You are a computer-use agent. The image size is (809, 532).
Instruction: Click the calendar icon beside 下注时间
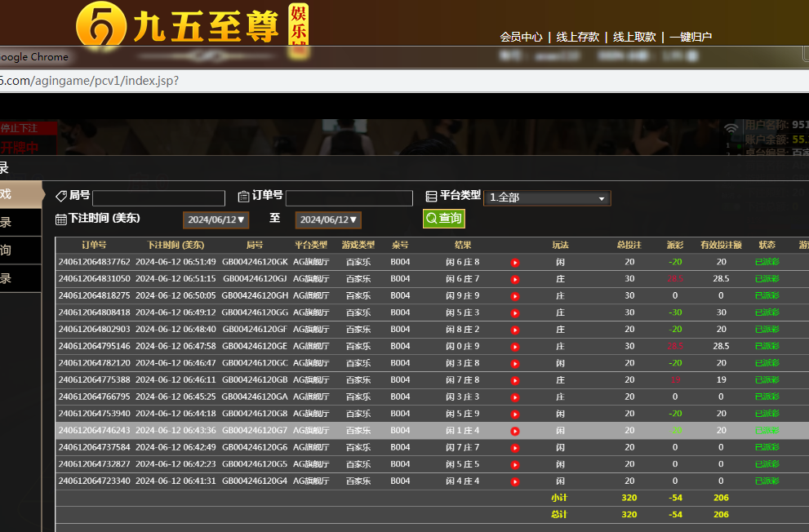pos(61,219)
